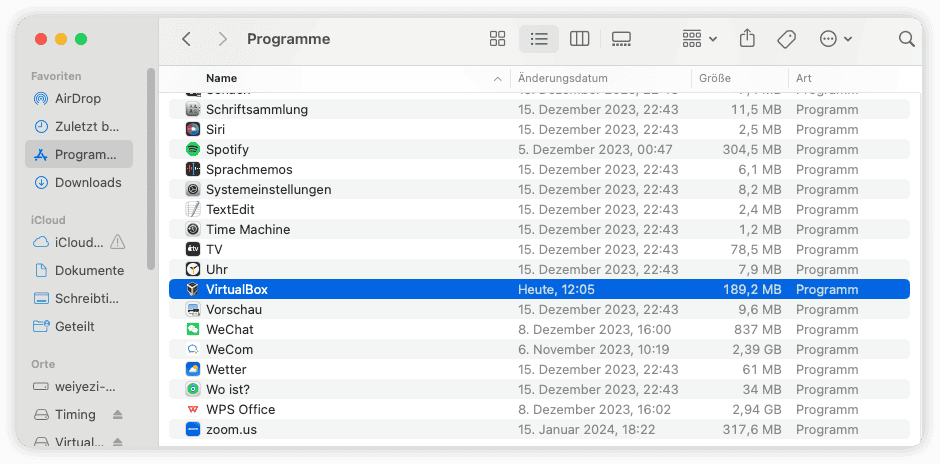Select the Time Machine name text
940x464 pixels.
point(248,229)
